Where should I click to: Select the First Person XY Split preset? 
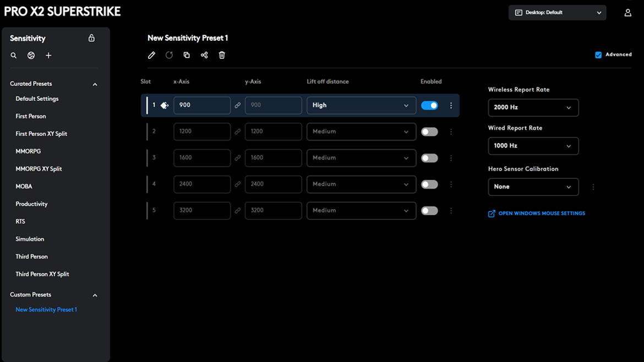(41, 134)
